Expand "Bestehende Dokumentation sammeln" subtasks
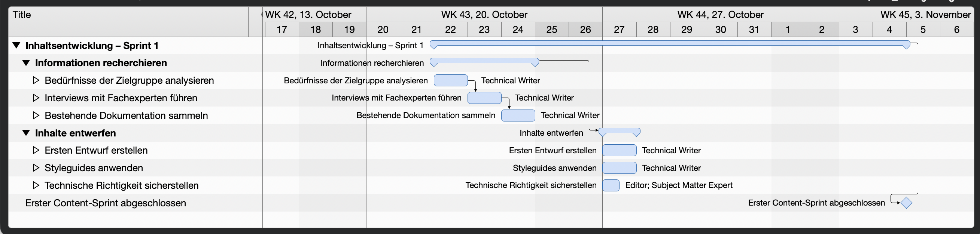Screen dimensions: 980x234 36,115
